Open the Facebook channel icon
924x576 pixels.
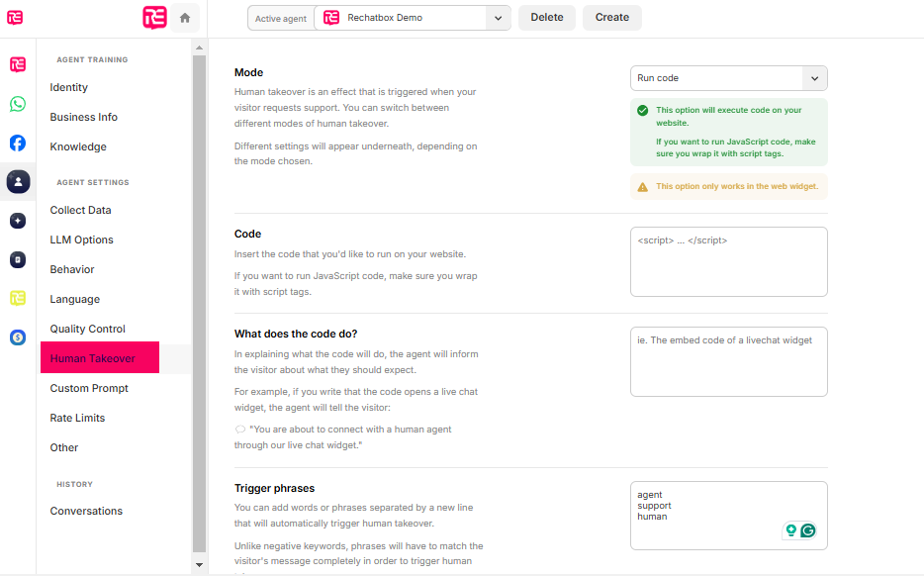tap(18, 143)
